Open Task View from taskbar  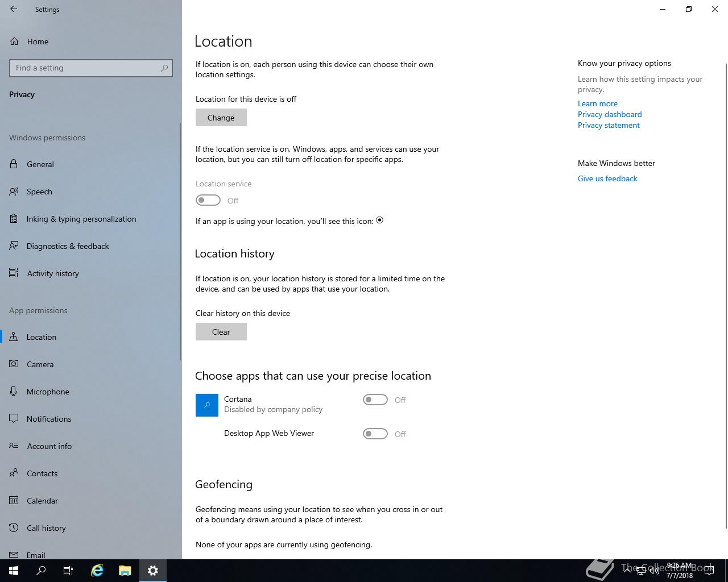pos(68,571)
